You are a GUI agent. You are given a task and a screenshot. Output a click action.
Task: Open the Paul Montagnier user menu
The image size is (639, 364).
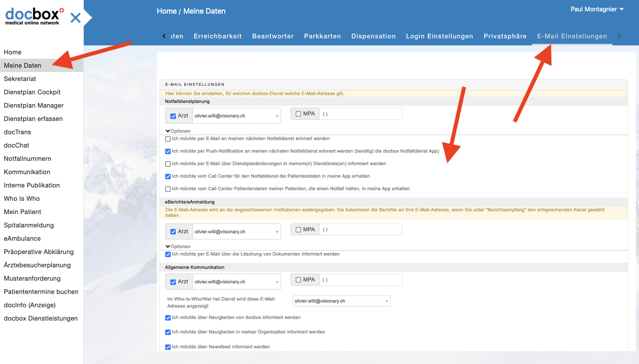(x=597, y=9)
